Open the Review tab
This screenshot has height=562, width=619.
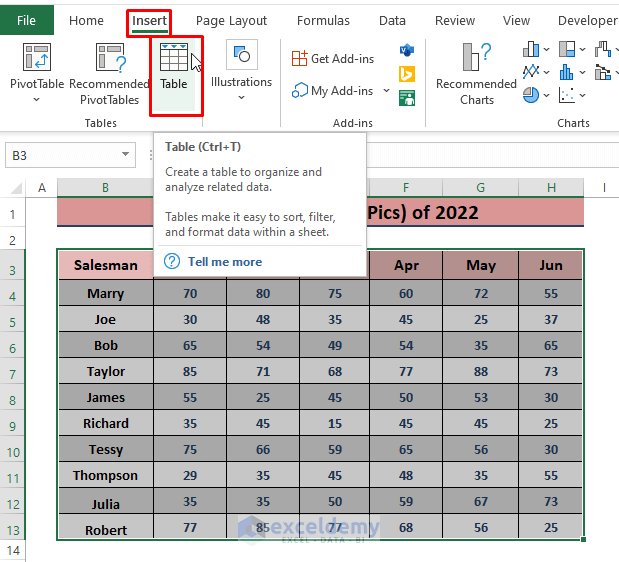point(455,21)
